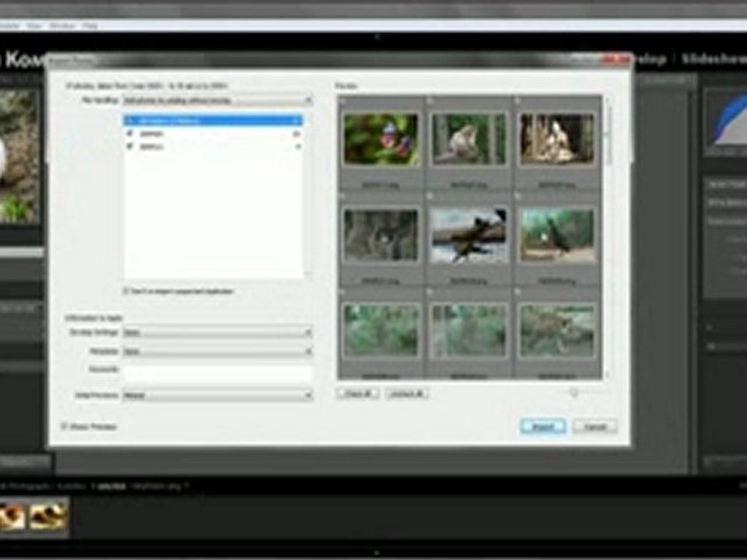Open the Help menu
Screen dimensions: 747x560
90,25
